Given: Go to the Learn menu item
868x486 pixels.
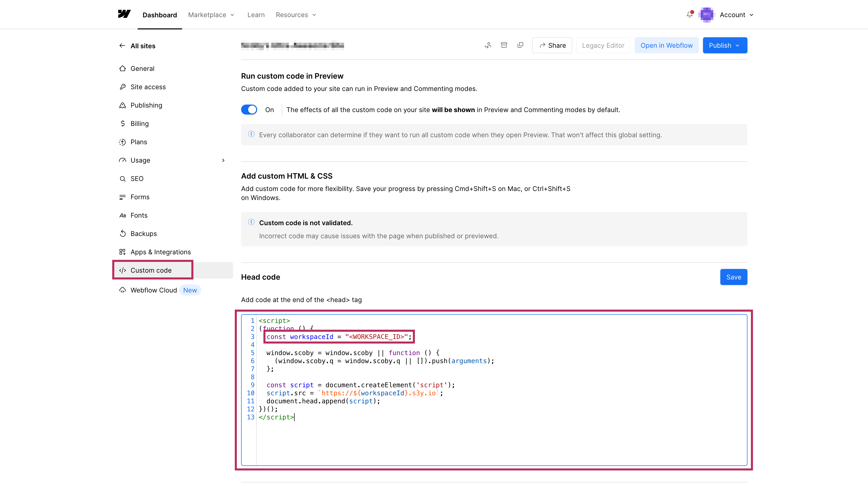Looking at the screenshot, I should [x=256, y=15].
